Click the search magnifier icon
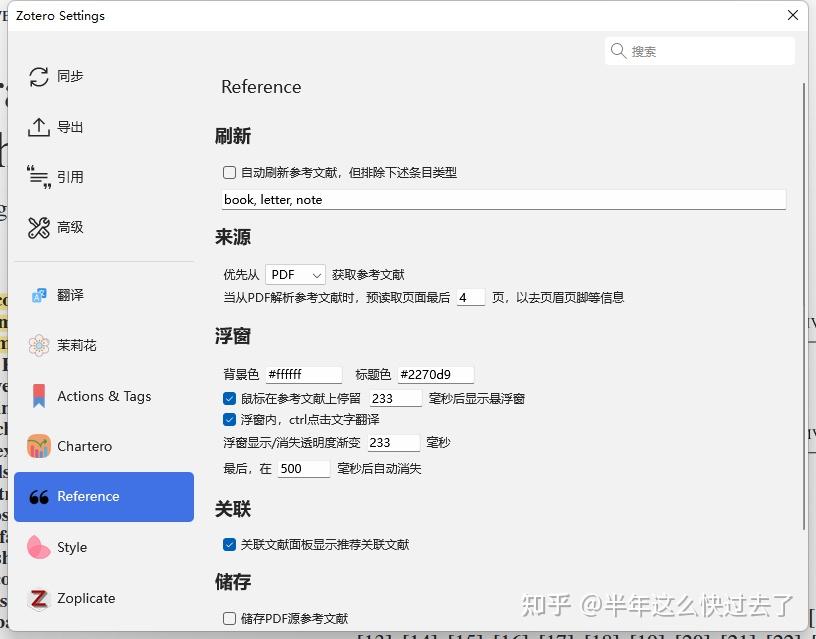 coord(620,50)
